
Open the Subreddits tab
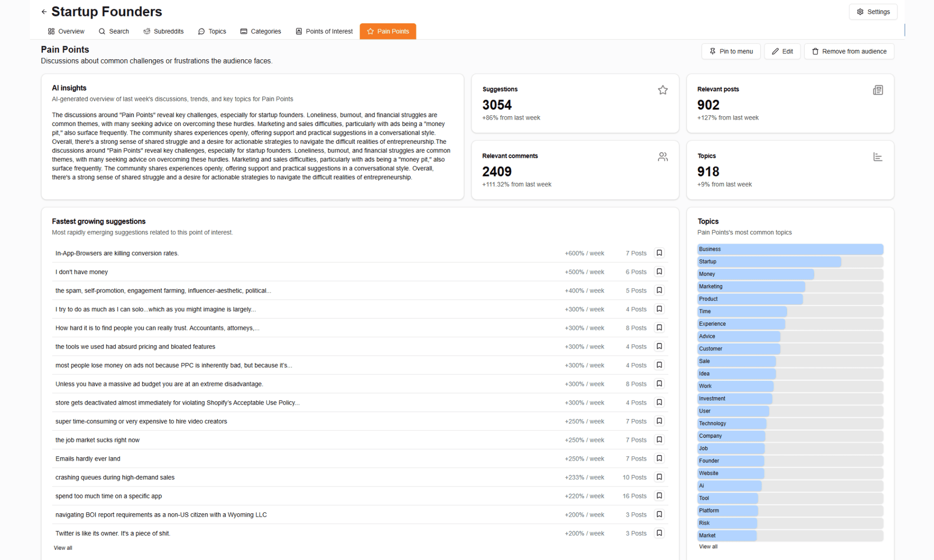tap(163, 31)
